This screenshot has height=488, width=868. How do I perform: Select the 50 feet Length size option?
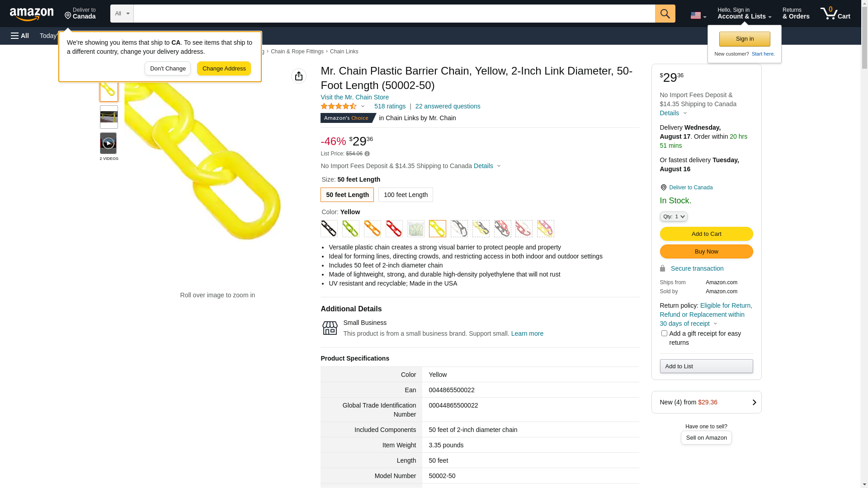point(347,195)
